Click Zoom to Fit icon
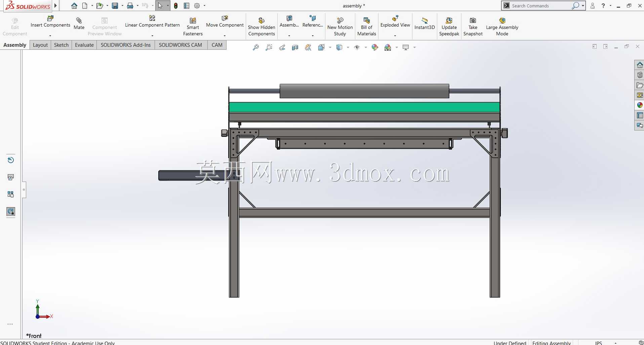The height and width of the screenshot is (345, 644). point(256,47)
